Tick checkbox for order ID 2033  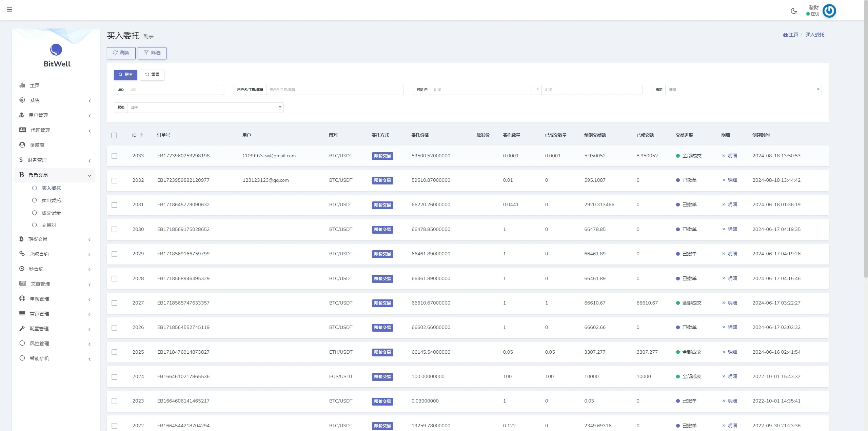[115, 156]
